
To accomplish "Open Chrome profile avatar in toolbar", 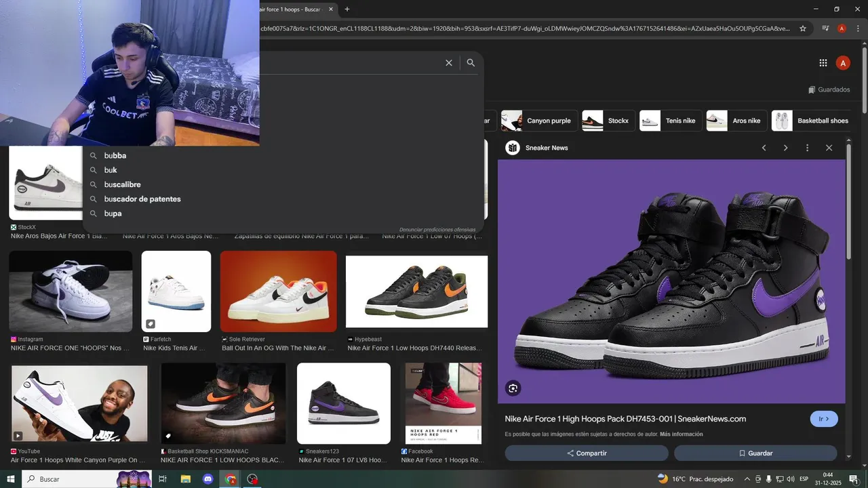I will tap(842, 28).
